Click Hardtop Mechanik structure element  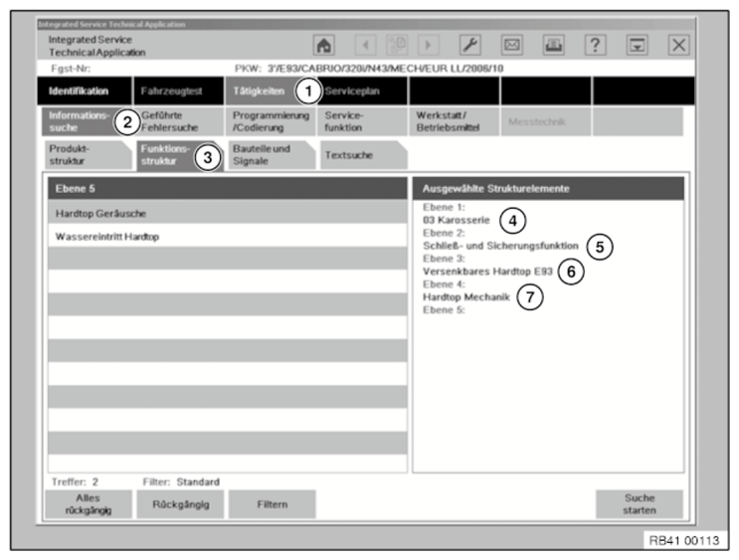click(466, 297)
